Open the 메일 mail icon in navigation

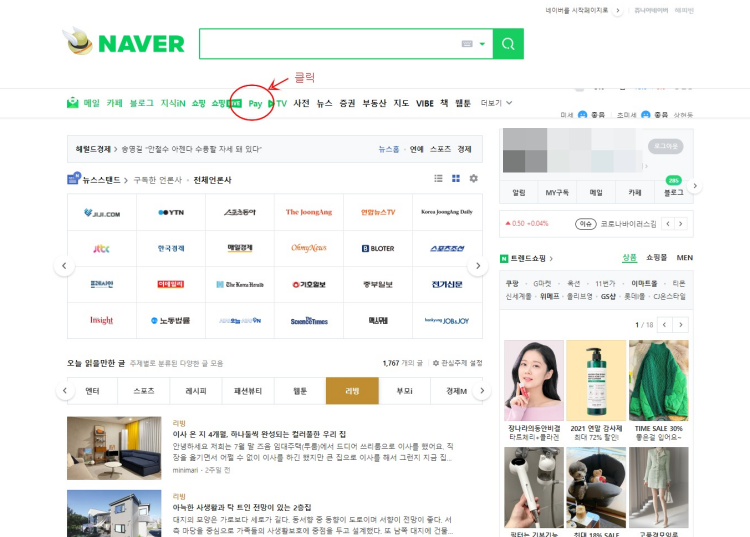(72, 103)
